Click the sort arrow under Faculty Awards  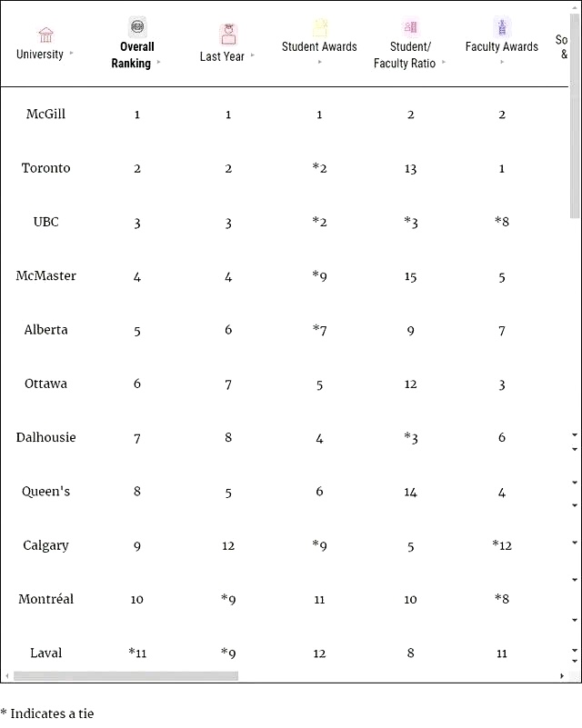502,62
